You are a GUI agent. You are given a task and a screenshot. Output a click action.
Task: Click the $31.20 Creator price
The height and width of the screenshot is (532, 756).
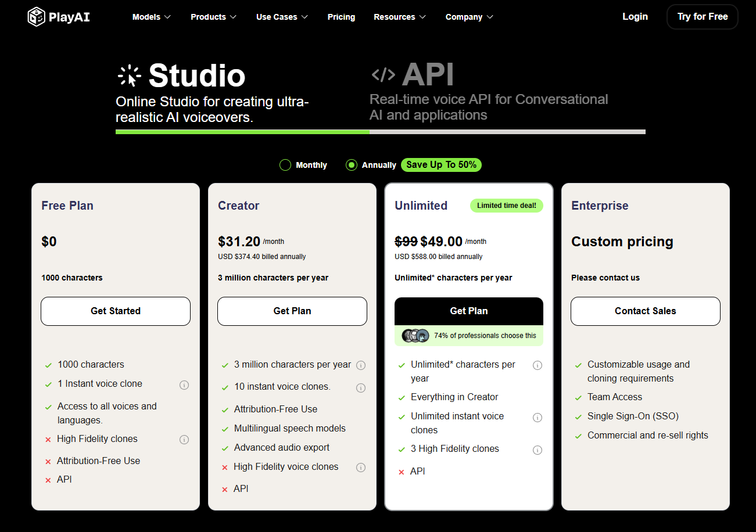(x=239, y=242)
